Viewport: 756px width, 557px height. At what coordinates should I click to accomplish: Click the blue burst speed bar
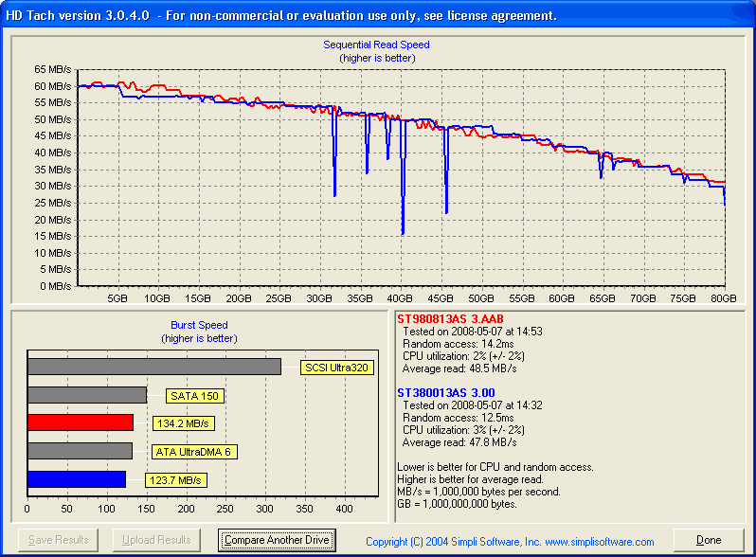[77, 479]
